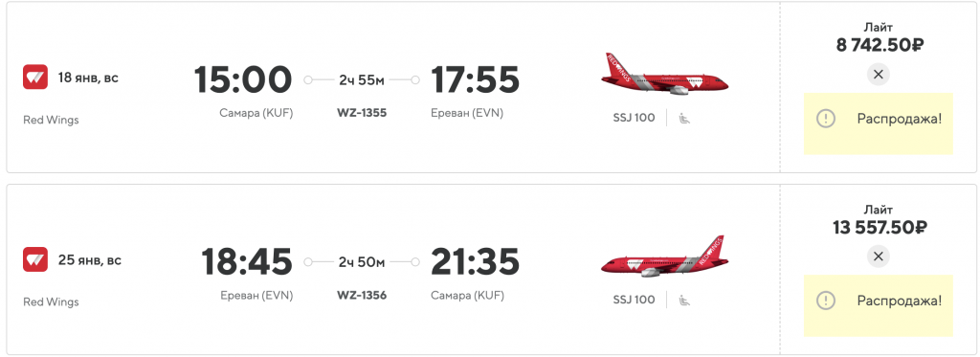The image size is (980, 357).
Task: Remove the 8 742.50₽ Лайт fare selection
Action: [x=879, y=75]
